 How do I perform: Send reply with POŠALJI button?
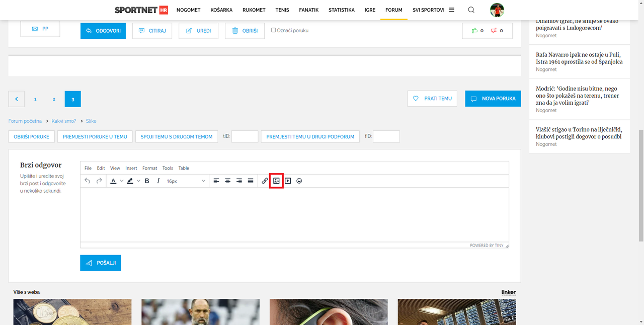click(101, 263)
